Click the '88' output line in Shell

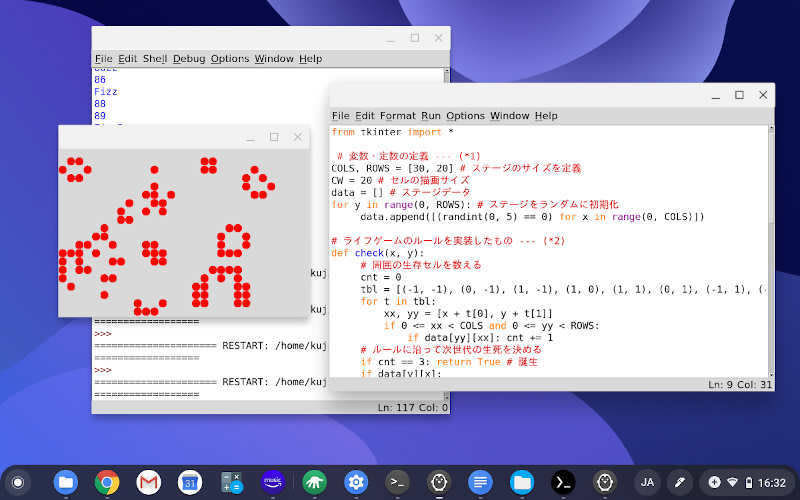coord(99,104)
